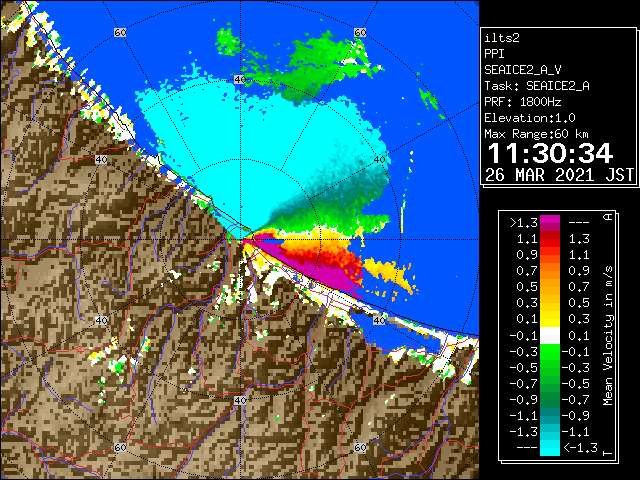Click the "60" range label in the upper-right sea area
Viewport: 640px width, 480px height.
tap(360, 32)
